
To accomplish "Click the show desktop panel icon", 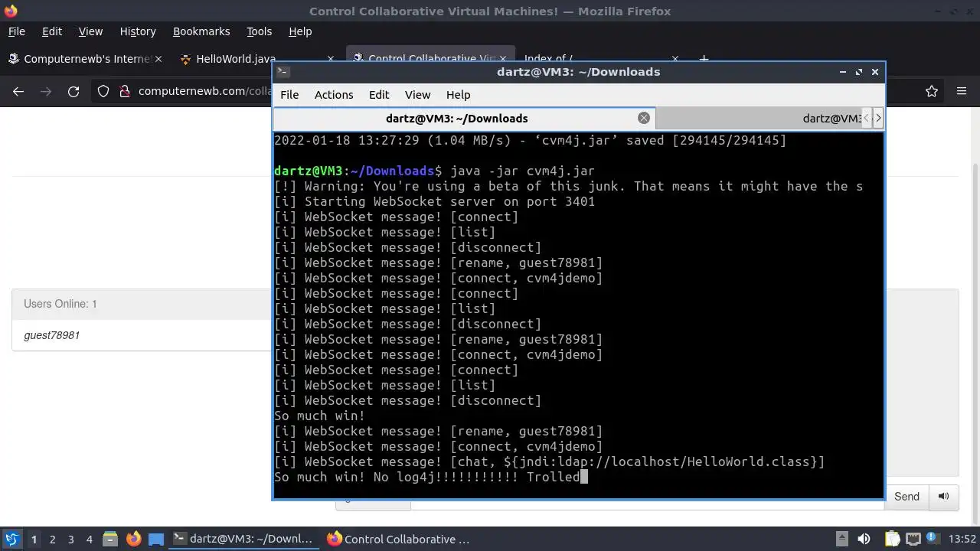I will click(156, 539).
